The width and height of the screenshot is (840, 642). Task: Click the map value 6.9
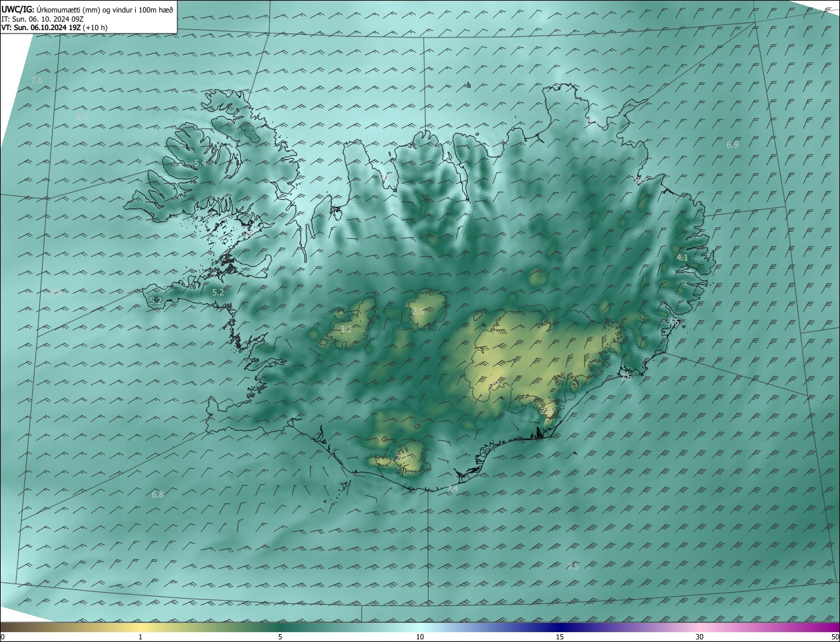coord(732,144)
